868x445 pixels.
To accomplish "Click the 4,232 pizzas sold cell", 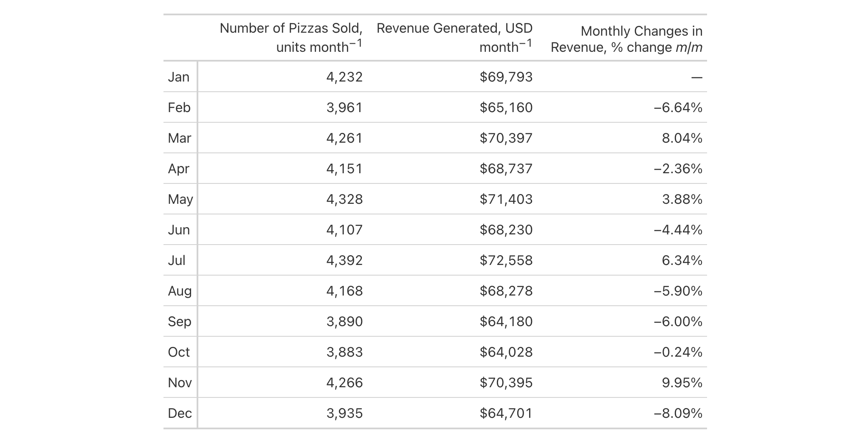I will 344,77.
